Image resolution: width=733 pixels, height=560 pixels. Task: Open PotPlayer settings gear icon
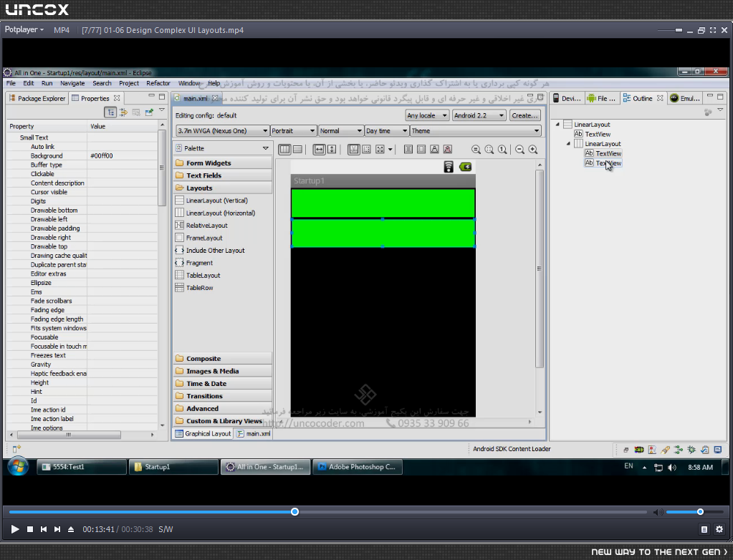click(719, 529)
